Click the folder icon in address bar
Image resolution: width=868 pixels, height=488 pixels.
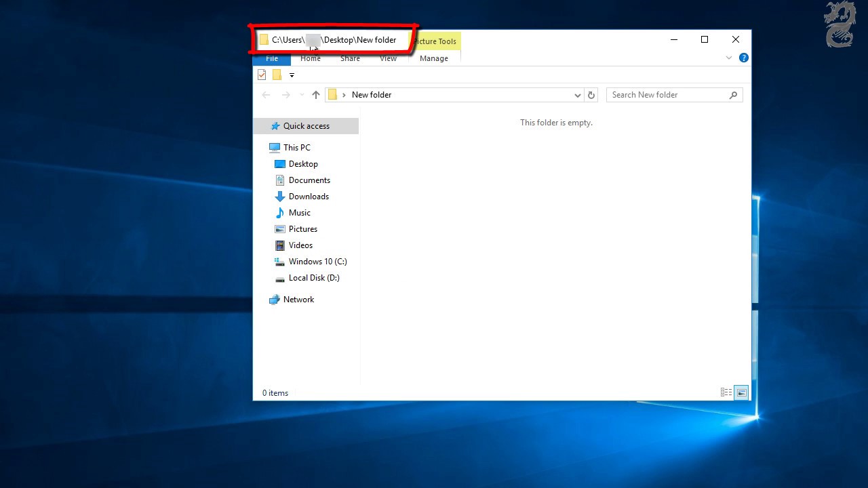pyautogui.click(x=332, y=95)
